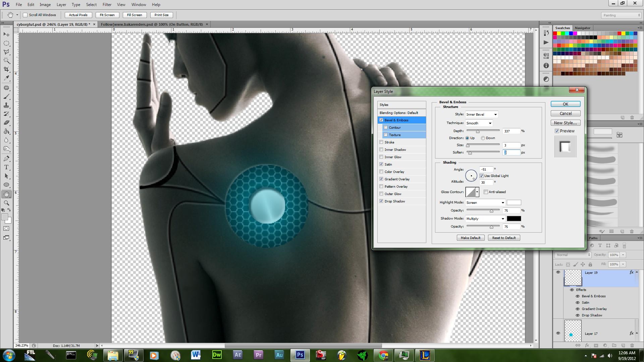
Task: Open the Image menu
Action: (x=45, y=5)
